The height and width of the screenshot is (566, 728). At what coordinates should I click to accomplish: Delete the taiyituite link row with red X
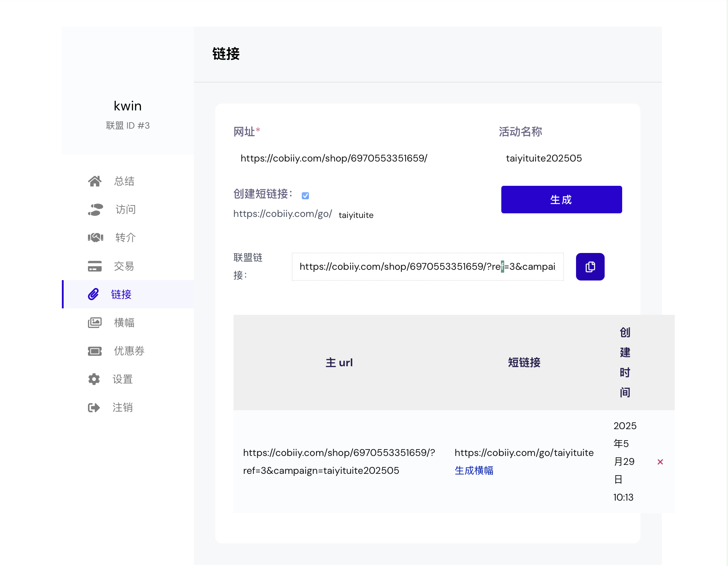[x=660, y=462]
